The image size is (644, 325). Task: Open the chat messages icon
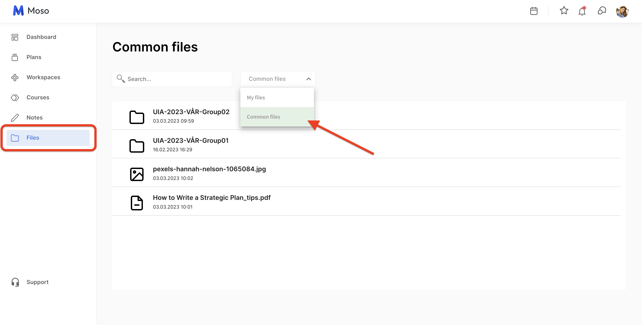[x=602, y=11]
